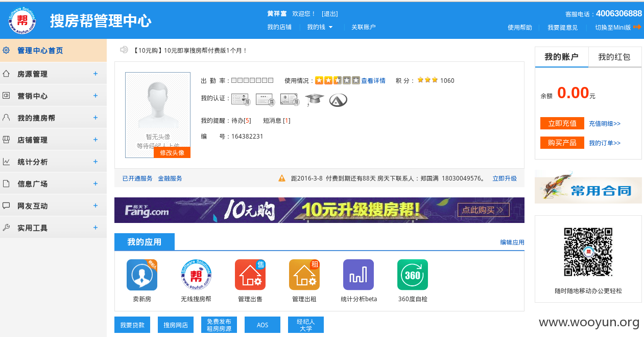Click the second card certification icon
Viewport: 644px width, 337px height.
pyautogui.click(x=265, y=100)
